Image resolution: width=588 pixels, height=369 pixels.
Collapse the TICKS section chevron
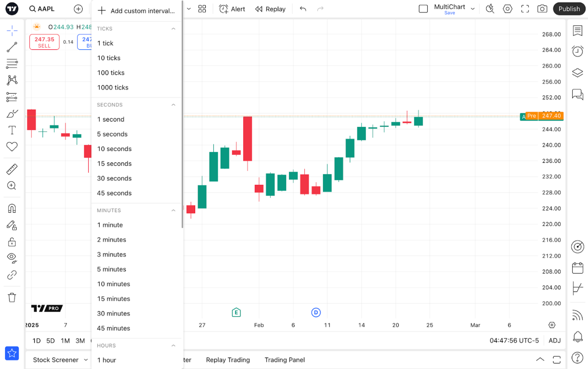pyautogui.click(x=173, y=29)
